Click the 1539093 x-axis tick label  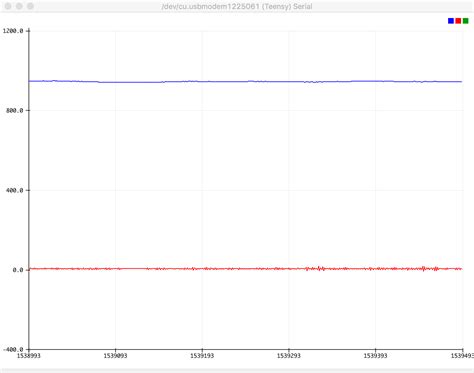(115, 356)
